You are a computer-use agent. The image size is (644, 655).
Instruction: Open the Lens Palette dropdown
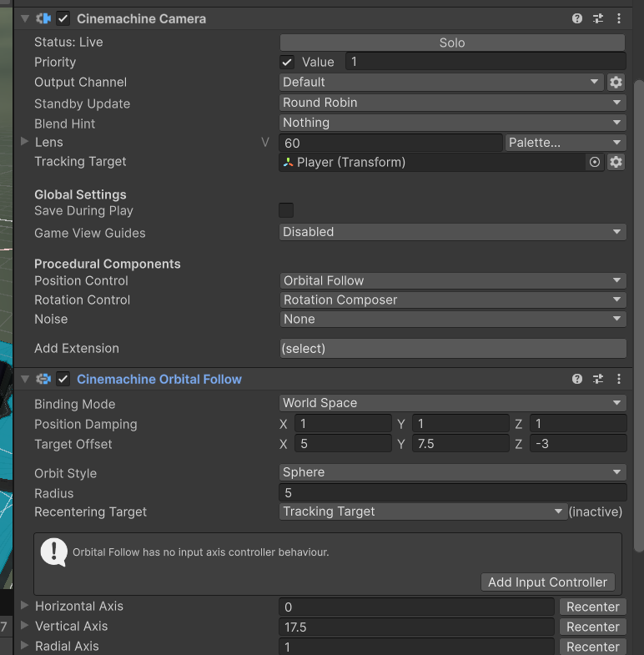click(565, 143)
